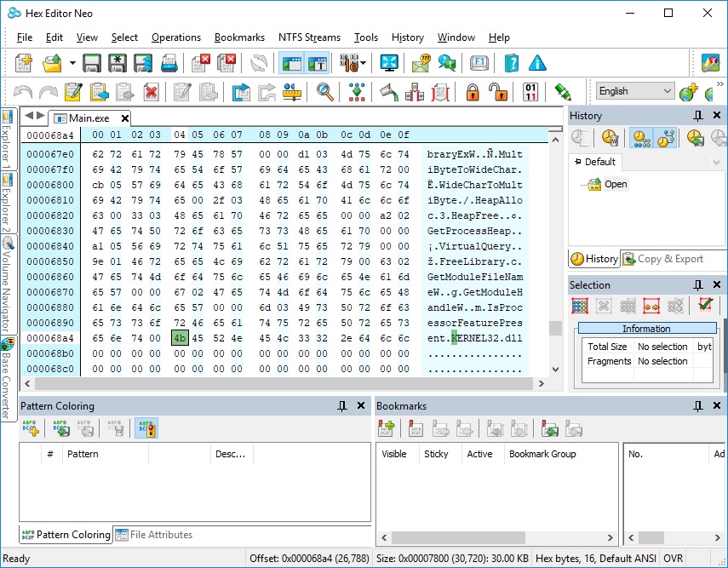Click the Default history branch tab
The width and height of the screenshot is (728, 568).
click(595, 162)
